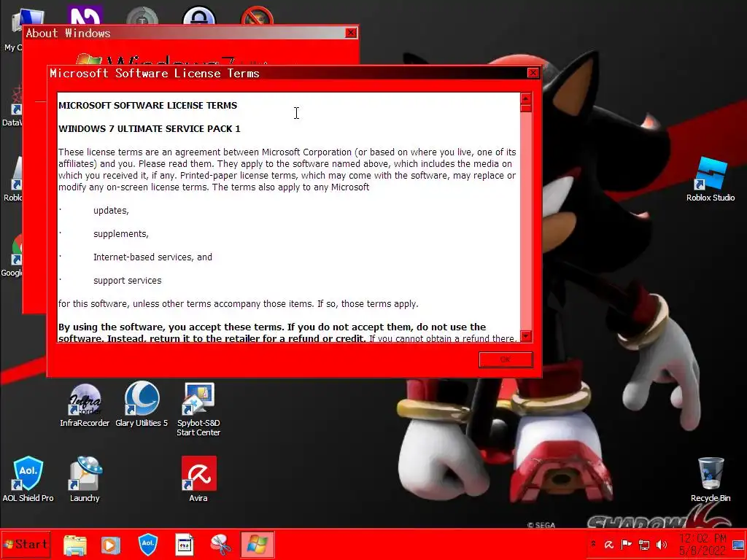The height and width of the screenshot is (560, 747).
Task: Click 'These license terms are an agreement' paragraph
Action: pyautogui.click(x=287, y=169)
